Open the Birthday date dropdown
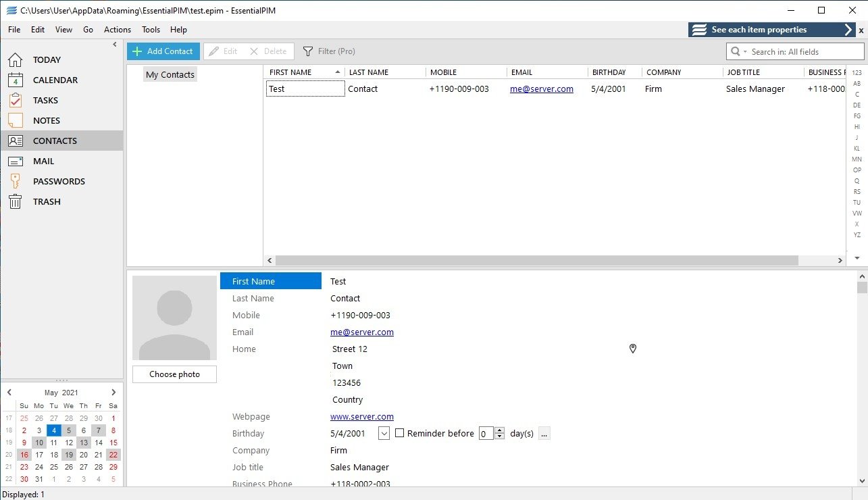The width and height of the screenshot is (868, 500). [x=384, y=433]
